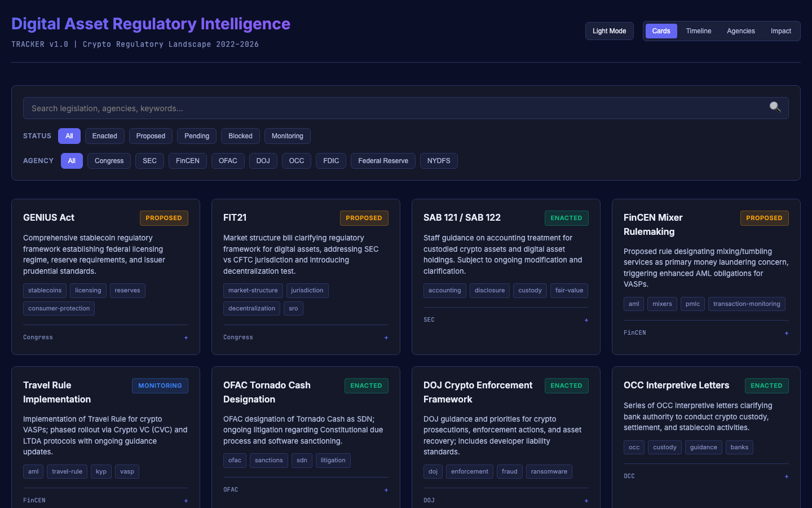Image resolution: width=812 pixels, height=508 pixels.
Task: Click the mixers tag
Action: click(662, 304)
